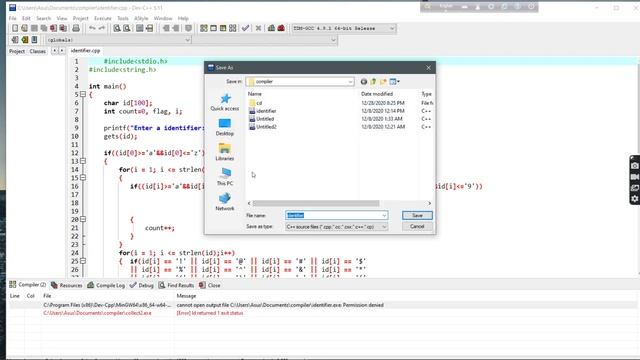Open the Save as type dropdown
Viewport: 640px width, 360px height.
(x=384, y=227)
